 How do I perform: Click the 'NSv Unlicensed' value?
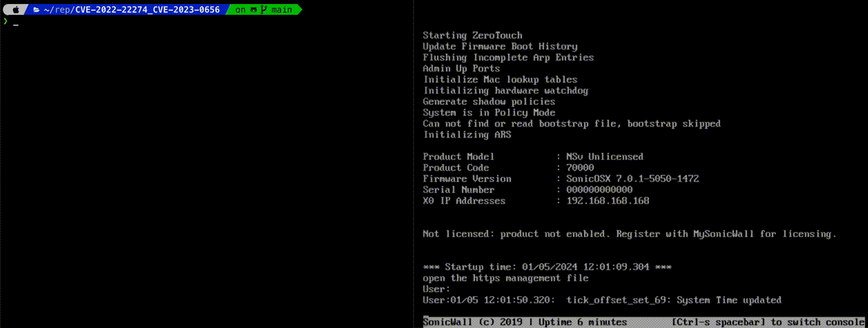[605, 157]
